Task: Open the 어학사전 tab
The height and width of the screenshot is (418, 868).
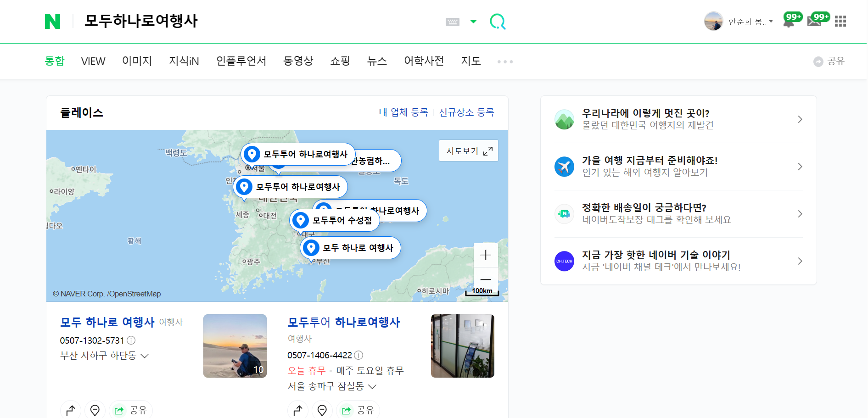Action: [424, 61]
